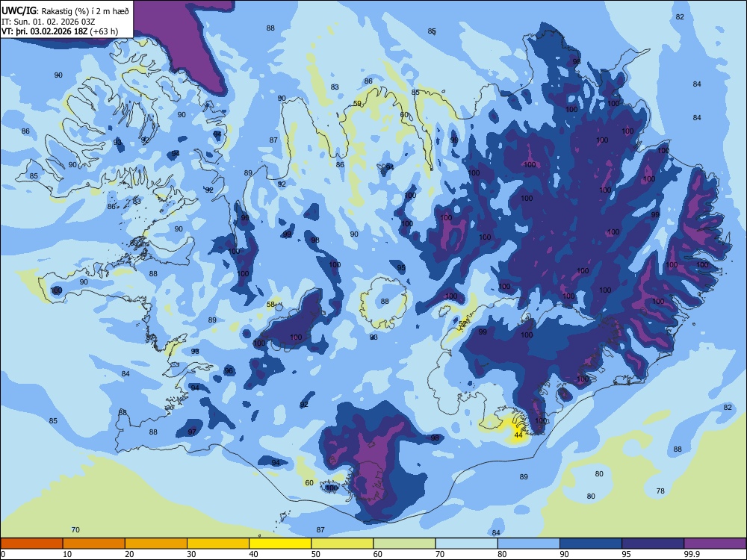This screenshot has width=747, height=560.
Task: Pick the 20–30 light orange legend swatch
Action: pyautogui.click(x=156, y=544)
